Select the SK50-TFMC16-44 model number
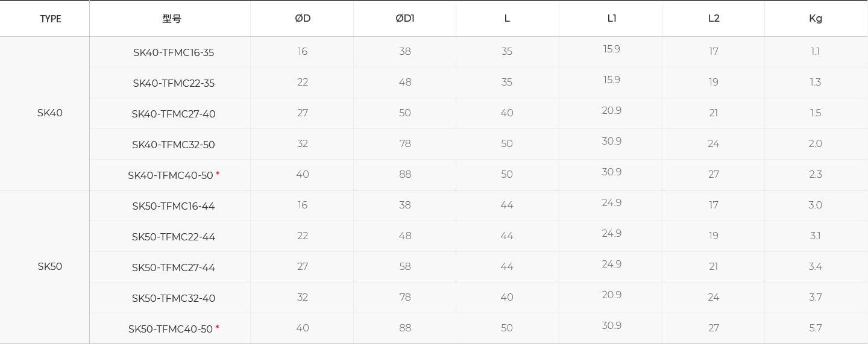The height and width of the screenshot is (344, 868). click(174, 206)
